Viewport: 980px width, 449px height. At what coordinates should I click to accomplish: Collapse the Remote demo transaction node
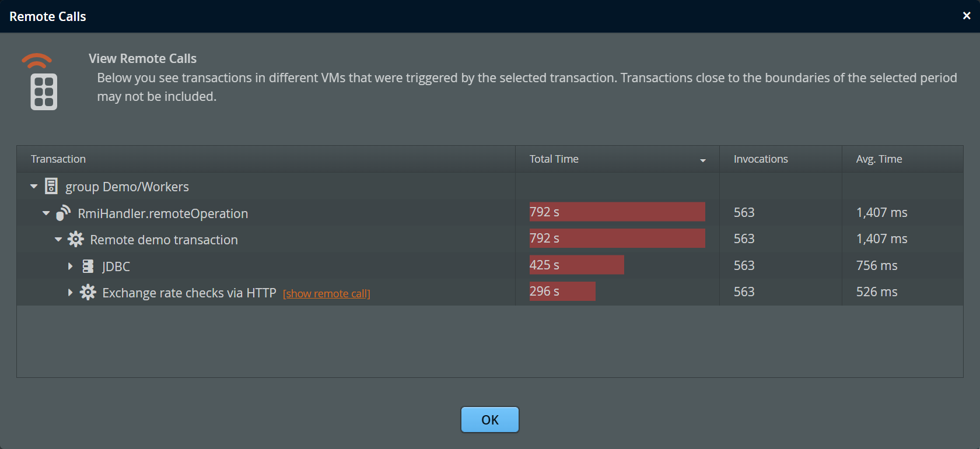click(x=58, y=240)
